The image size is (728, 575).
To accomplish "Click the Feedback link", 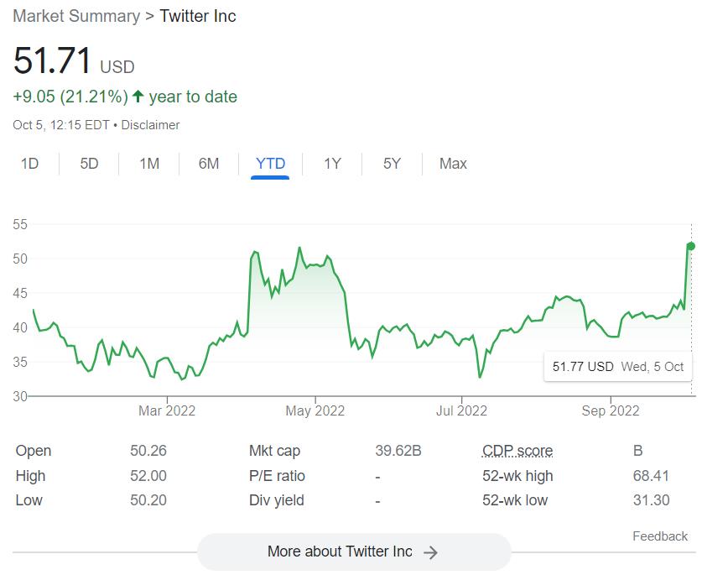I will (x=660, y=536).
